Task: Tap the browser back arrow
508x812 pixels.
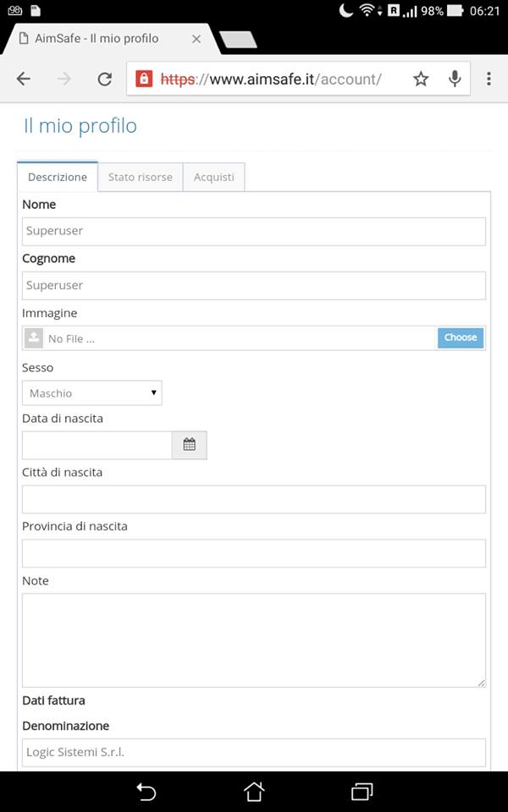Action: click(24, 79)
